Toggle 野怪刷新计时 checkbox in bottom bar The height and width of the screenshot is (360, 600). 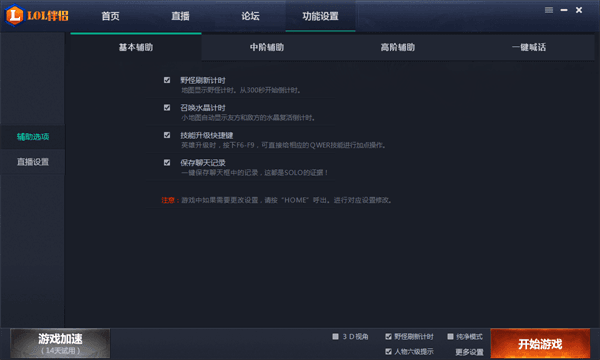click(388, 337)
